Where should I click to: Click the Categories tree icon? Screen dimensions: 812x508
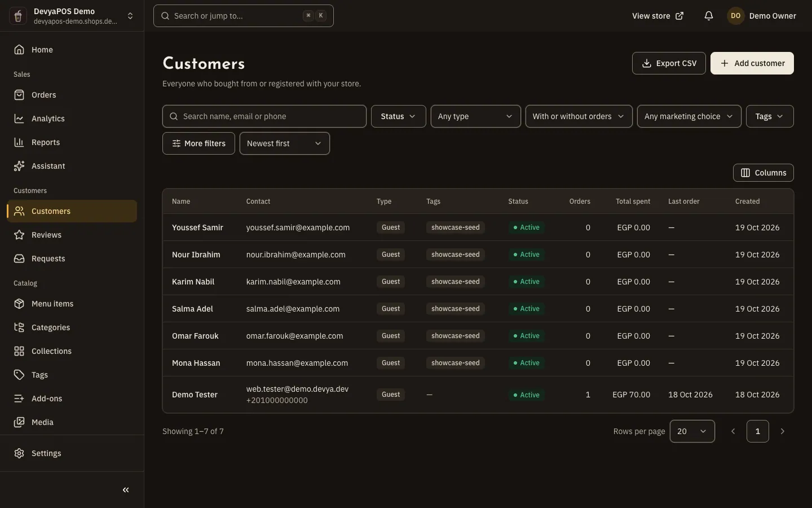click(19, 327)
